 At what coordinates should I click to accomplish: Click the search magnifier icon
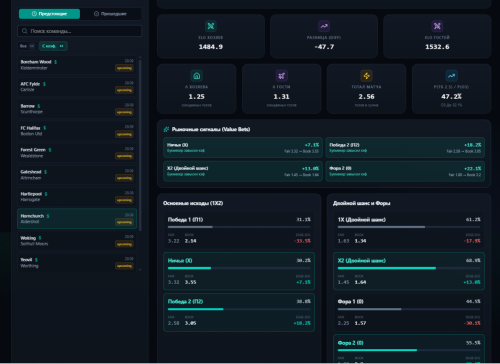(x=24, y=31)
